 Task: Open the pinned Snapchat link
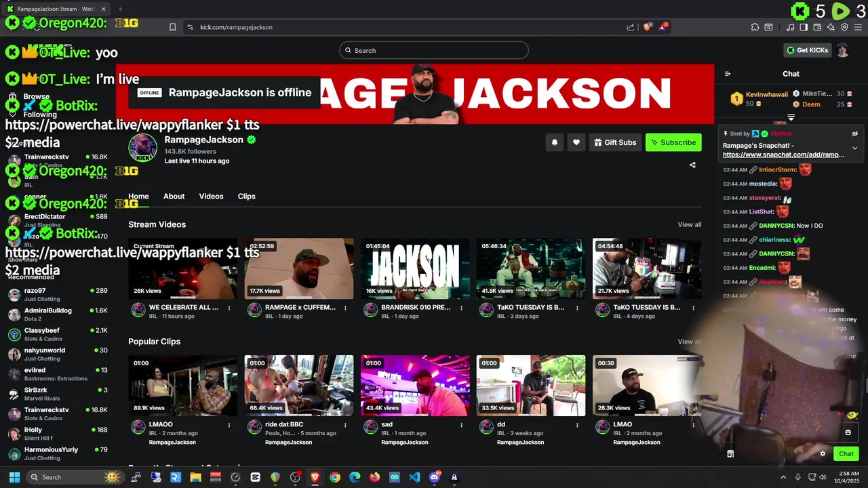tap(784, 155)
